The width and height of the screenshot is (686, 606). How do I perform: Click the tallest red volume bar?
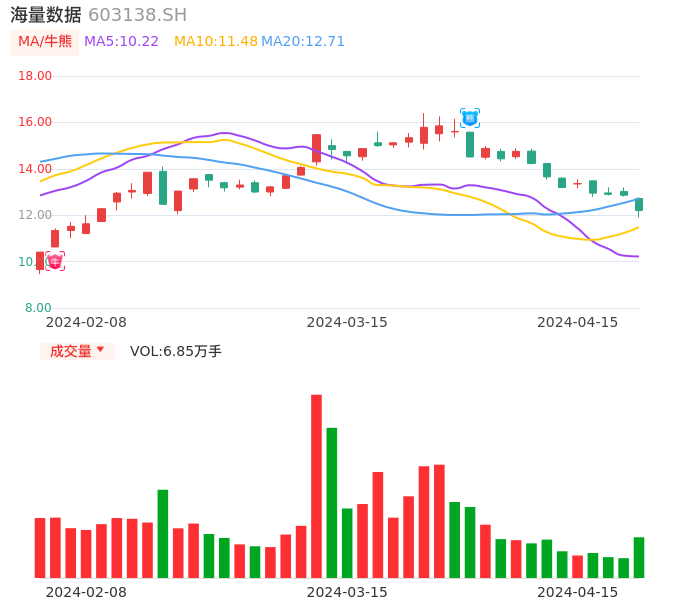[x=316, y=486]
